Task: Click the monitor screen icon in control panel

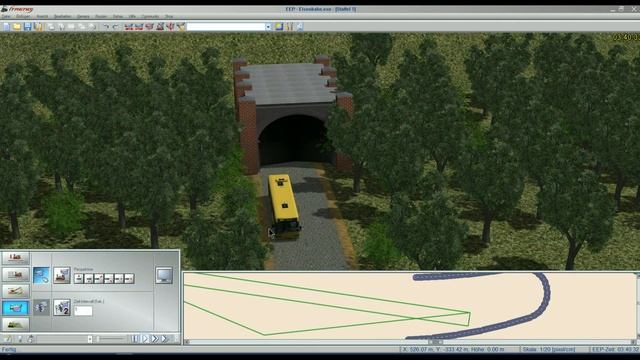Action: click(164, 276)
